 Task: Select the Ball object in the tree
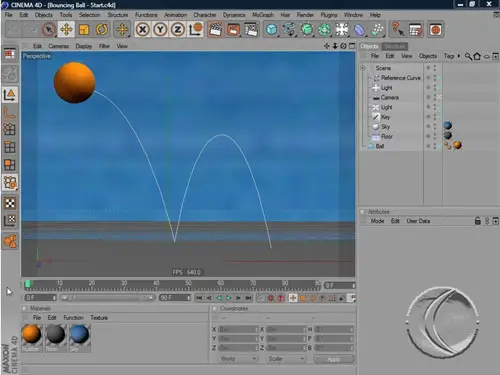click(380, 146)
